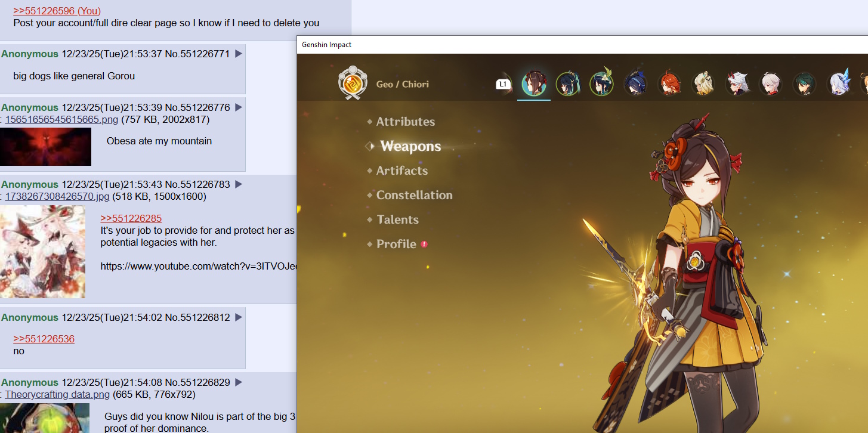The width and height of the screenshot is (868, 433).
Task: Expand the dark red thumbnail in the Obesa post
Action: click(x=45, y=146)
